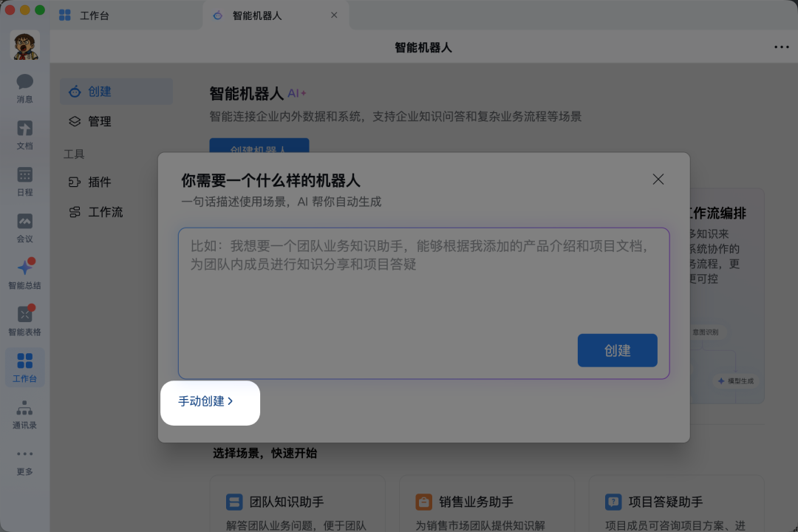Expand 更多 at sidebar bottom

point(24,460)
